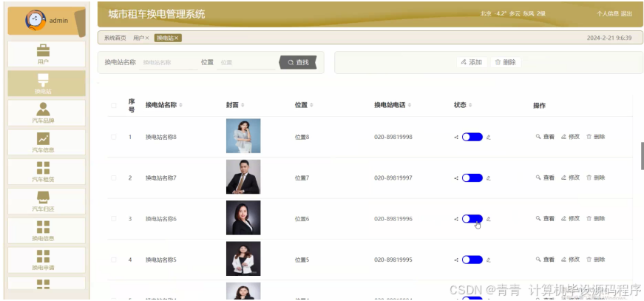644x301 pixels.
Task: Click status edit pencil for 换电站名称5
Action: pos(488,260)
